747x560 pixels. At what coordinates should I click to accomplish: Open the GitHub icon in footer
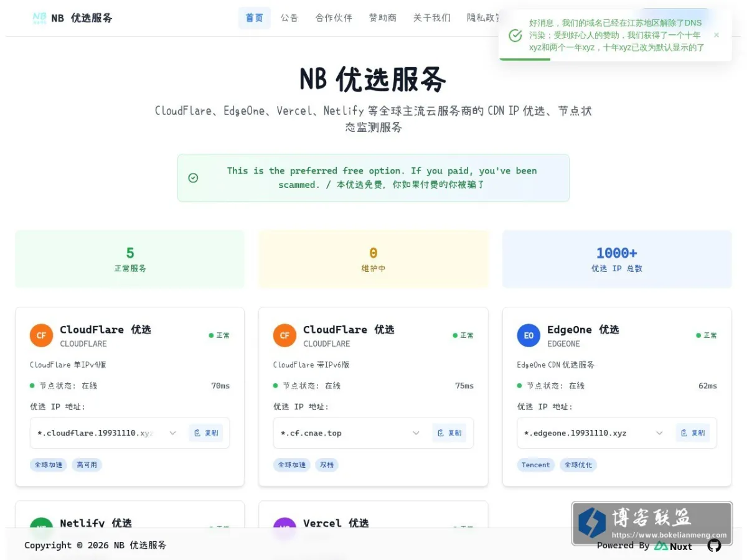tap(714, 546)
